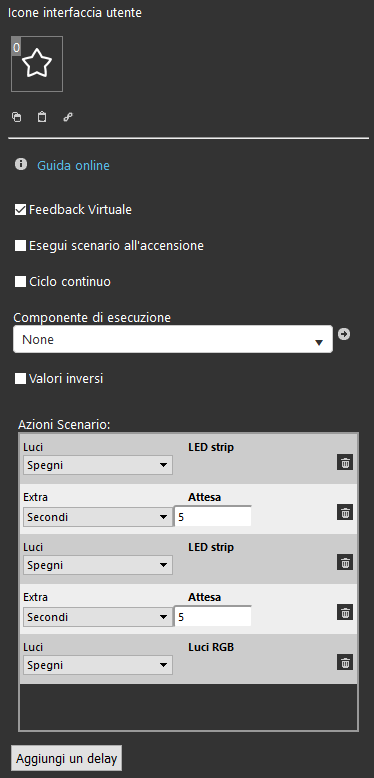Tick the Valori inversi checkbox
Viewport: 374px width, 778px height.
20,379
